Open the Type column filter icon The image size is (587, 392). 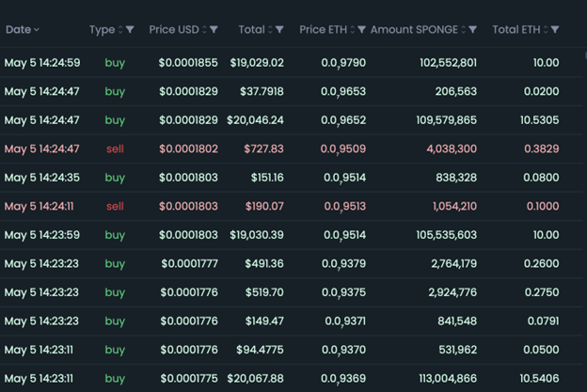coord(131,30)
